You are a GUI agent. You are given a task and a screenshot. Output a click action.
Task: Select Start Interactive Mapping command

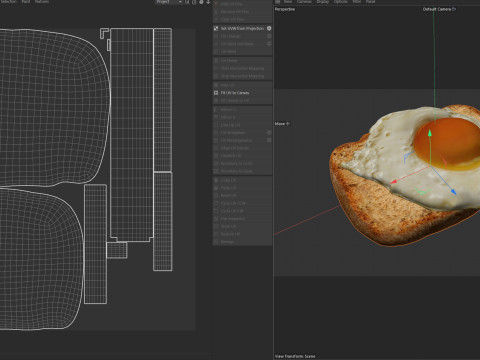click(242, 68)
